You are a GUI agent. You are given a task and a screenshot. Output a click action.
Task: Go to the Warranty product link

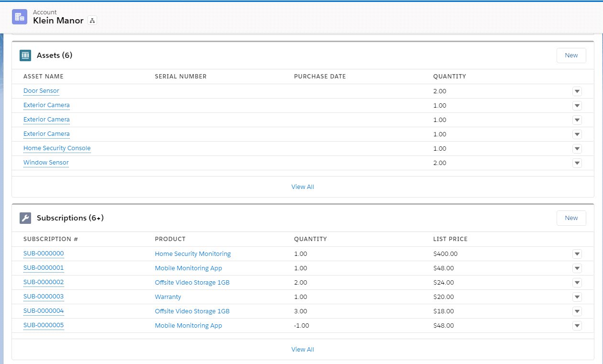(x=168, y=297)
